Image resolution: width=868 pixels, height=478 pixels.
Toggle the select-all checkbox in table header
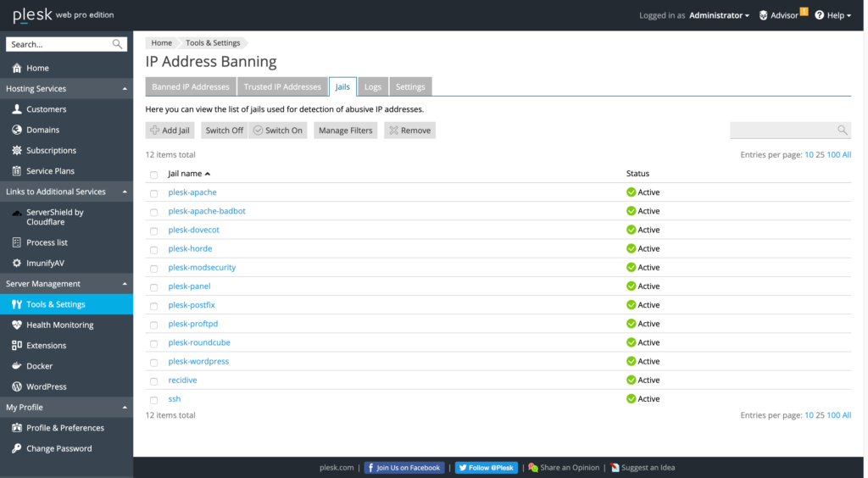click(154, 175)
